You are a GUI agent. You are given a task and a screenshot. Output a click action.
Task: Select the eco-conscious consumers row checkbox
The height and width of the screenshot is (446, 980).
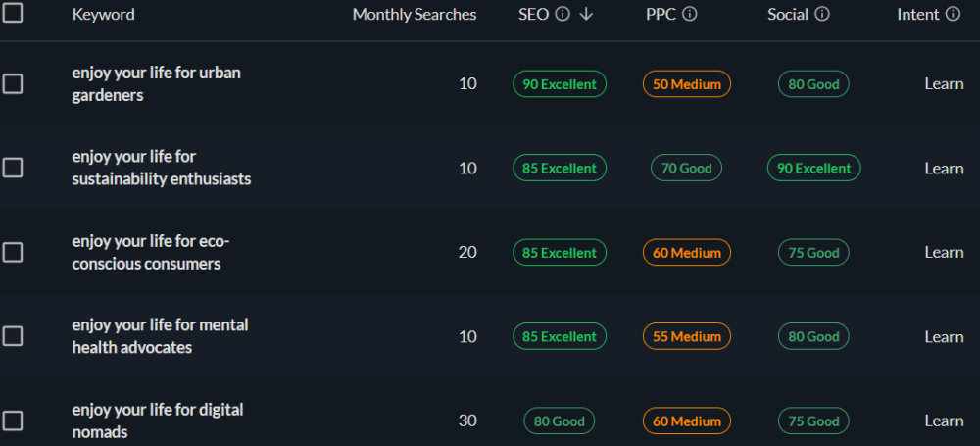(x=13, y=253)
